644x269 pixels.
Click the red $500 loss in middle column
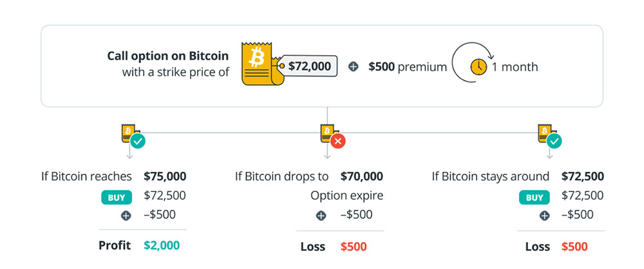coord(354,246)
